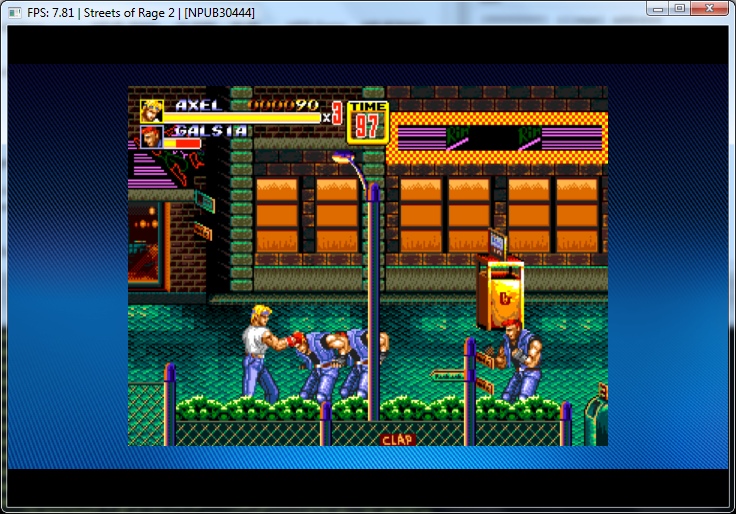
Task: Click Axel's yellow health bar
Action: point(242,118)
